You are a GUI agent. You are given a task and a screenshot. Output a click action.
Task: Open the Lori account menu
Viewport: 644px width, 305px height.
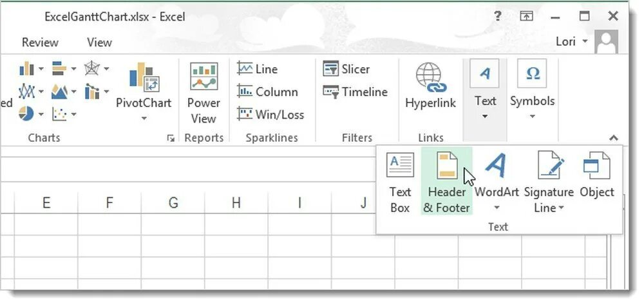572,42
